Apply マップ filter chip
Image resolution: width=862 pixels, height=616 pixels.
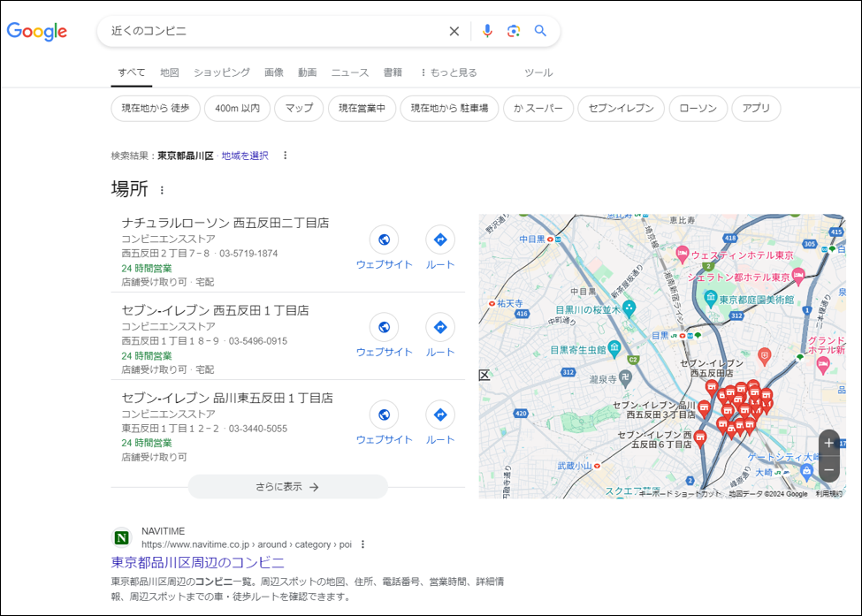299,108
